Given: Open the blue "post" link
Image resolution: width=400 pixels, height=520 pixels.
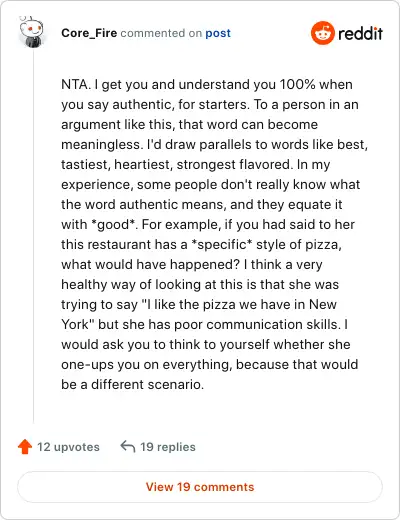Looking at the screenshot, I should point(218,33).
